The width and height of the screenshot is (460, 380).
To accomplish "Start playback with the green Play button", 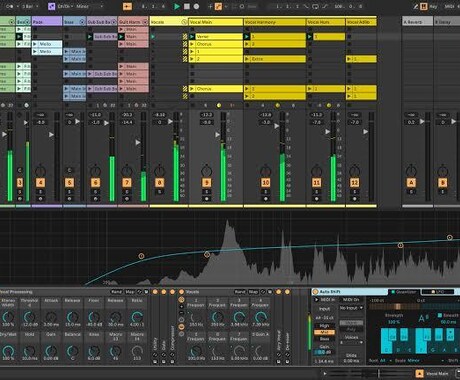I will click(x=177, y=6).
